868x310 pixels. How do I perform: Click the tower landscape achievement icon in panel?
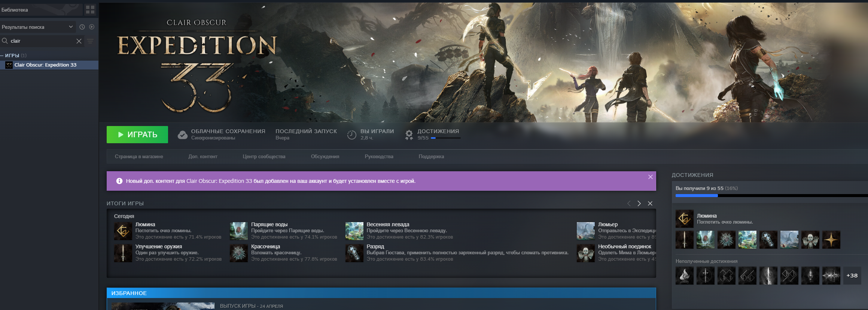tap(789, 240)
